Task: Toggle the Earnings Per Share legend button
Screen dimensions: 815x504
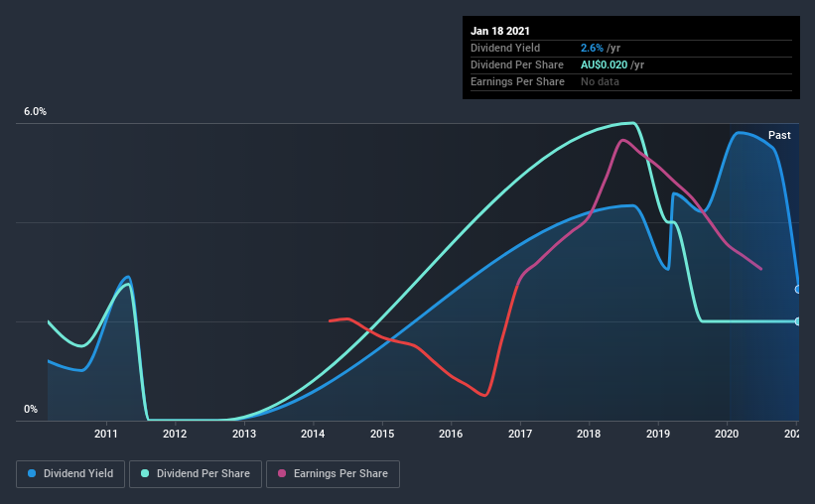Action: (333, 474)
